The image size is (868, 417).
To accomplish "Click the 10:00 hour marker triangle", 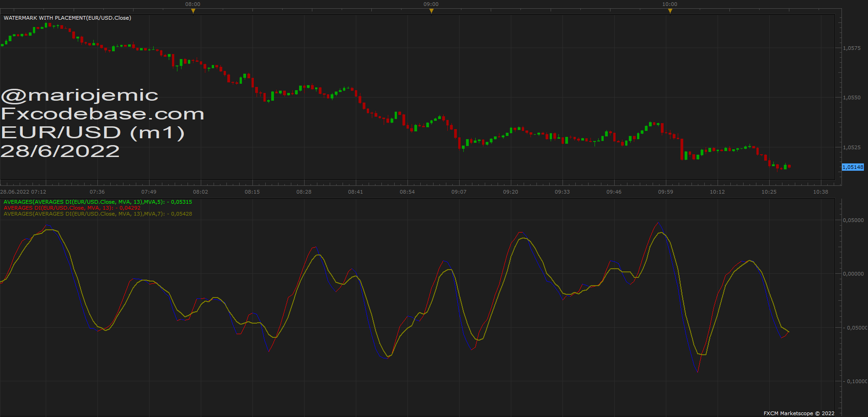I will [670, 11].
